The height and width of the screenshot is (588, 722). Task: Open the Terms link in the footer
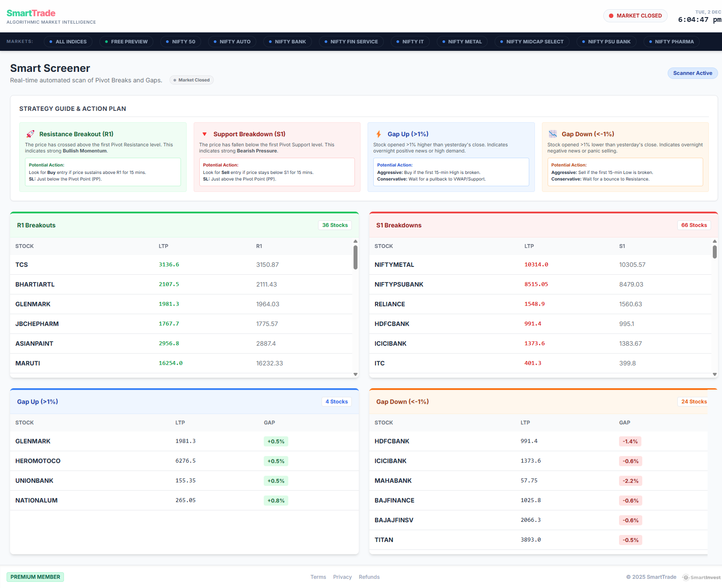coord(318,577)
